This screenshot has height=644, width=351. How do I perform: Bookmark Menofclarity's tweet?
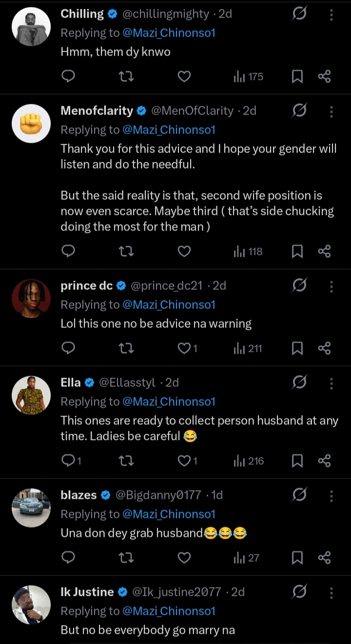coord(297,251)
